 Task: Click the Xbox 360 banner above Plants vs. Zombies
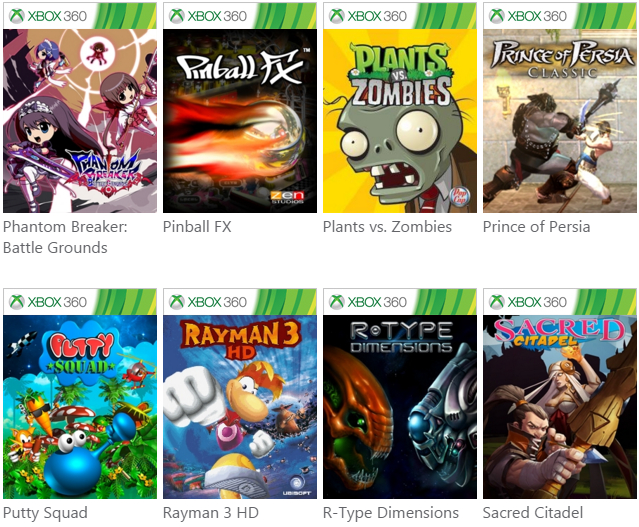point(400,16)
